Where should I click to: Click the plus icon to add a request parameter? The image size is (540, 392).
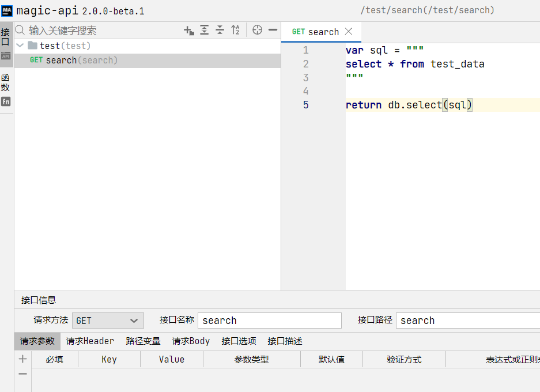pos(22,359)
